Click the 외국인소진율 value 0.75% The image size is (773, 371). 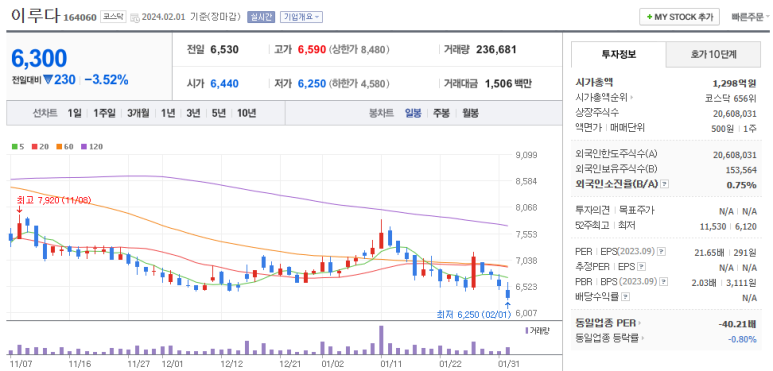pos(742,185)
